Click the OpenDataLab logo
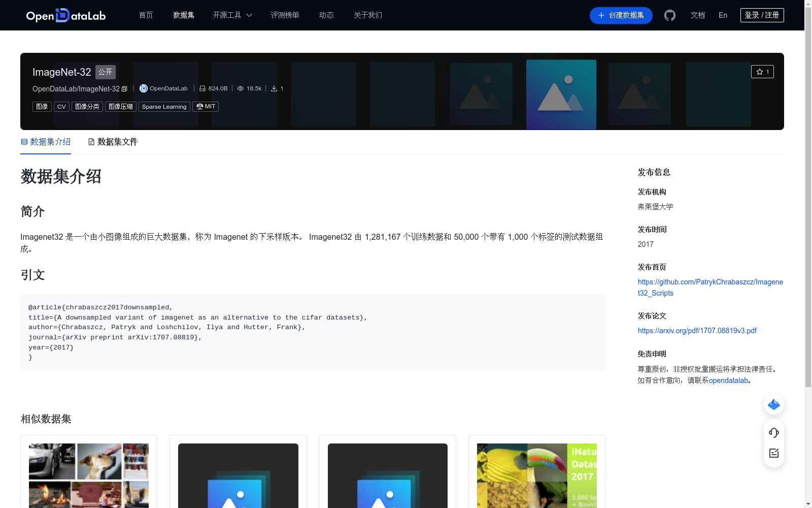The height and width of the screenshot is (508, 812). 66,15
